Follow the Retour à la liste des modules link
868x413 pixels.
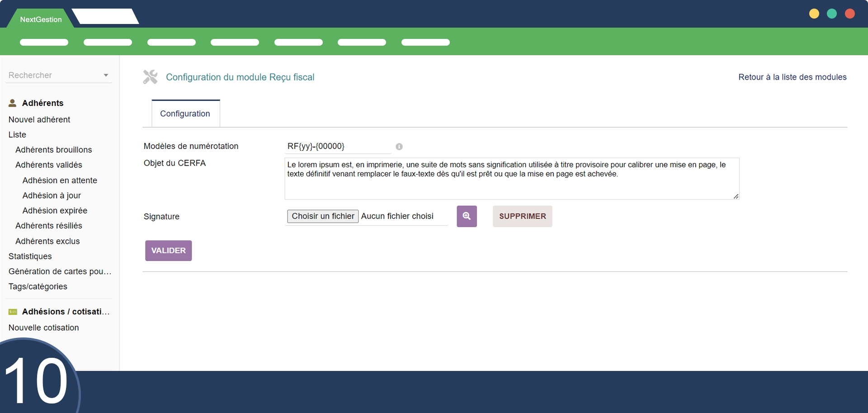tap(792, 77)
